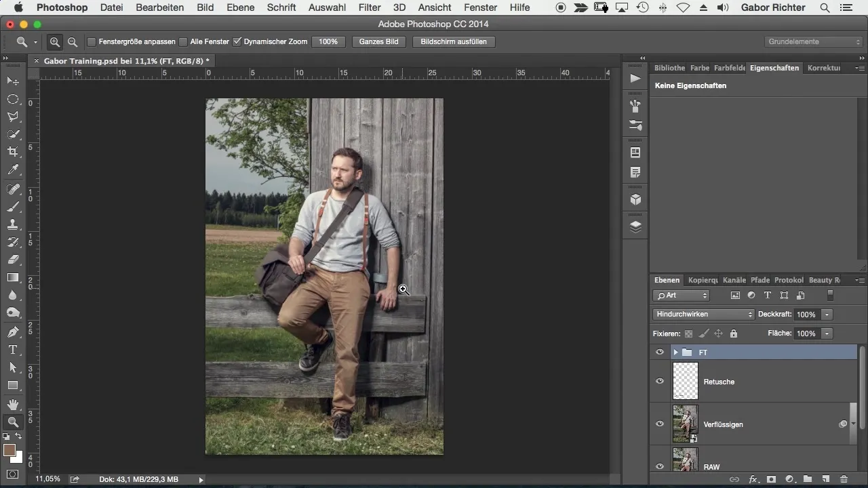Hide the FT group layer

pos(659,352)
